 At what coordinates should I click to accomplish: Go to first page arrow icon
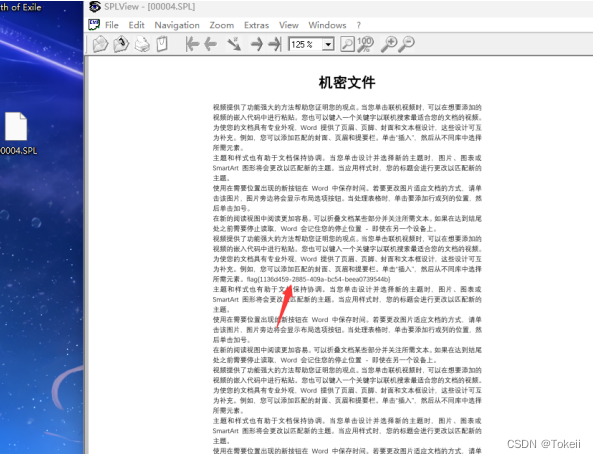coord(192,44)
